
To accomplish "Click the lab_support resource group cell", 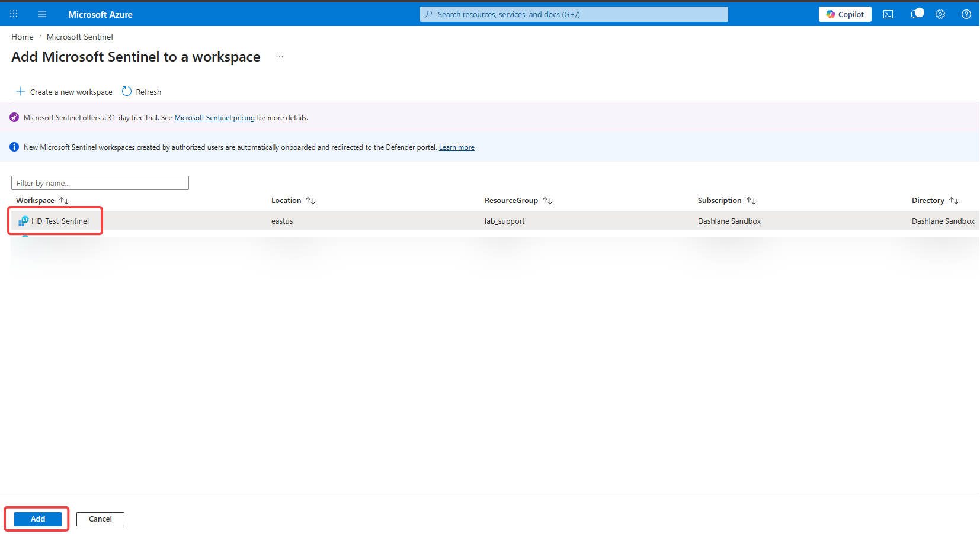I will (505, 221).
